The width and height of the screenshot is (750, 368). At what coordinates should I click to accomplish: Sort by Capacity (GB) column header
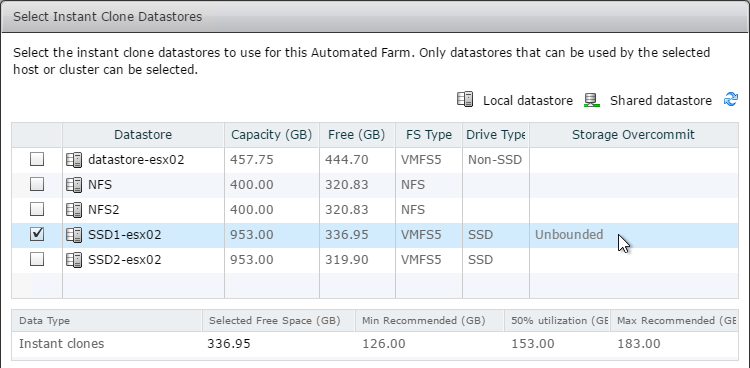pos(272,135)
